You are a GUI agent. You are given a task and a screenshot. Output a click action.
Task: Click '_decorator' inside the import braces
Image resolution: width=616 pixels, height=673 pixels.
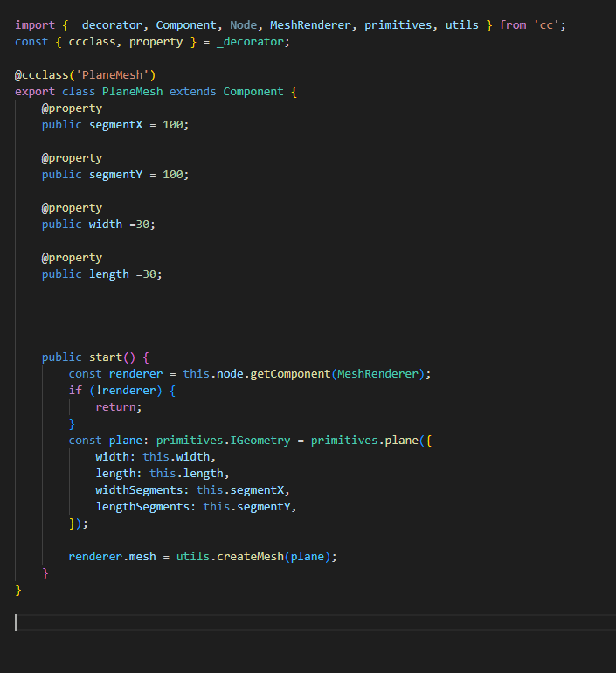109,24
